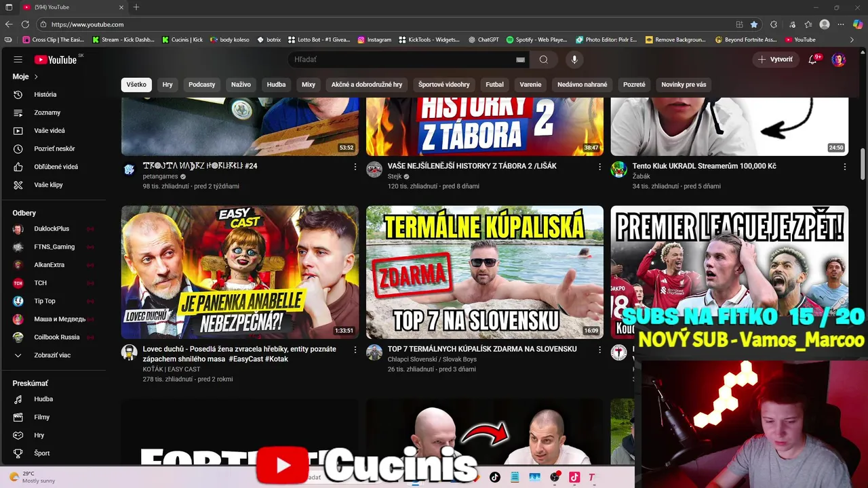Open video title Tento Kluk UKRADL Streamerům
The height and width of the screenshot is (488, 868).
point(704,166)
